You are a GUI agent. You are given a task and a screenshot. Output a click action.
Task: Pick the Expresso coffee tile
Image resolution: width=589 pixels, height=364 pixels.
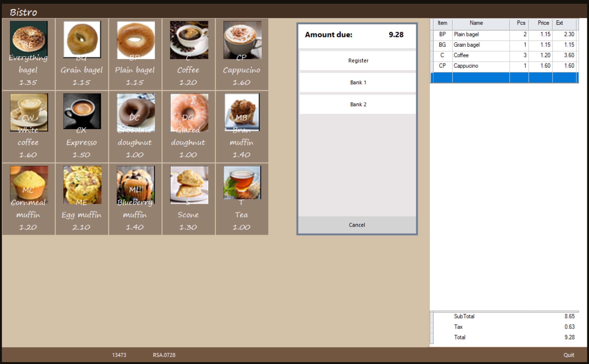click(x=82, y=126)
